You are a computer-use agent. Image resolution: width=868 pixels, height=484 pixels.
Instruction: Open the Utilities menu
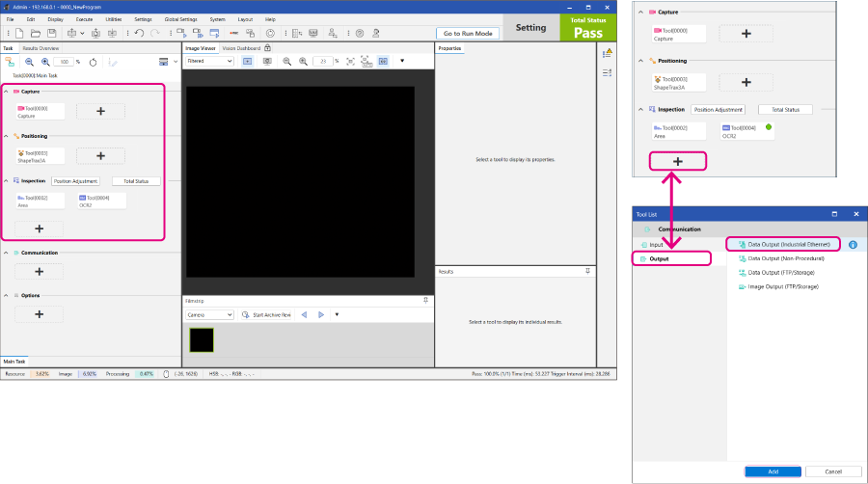coord(114,19)
